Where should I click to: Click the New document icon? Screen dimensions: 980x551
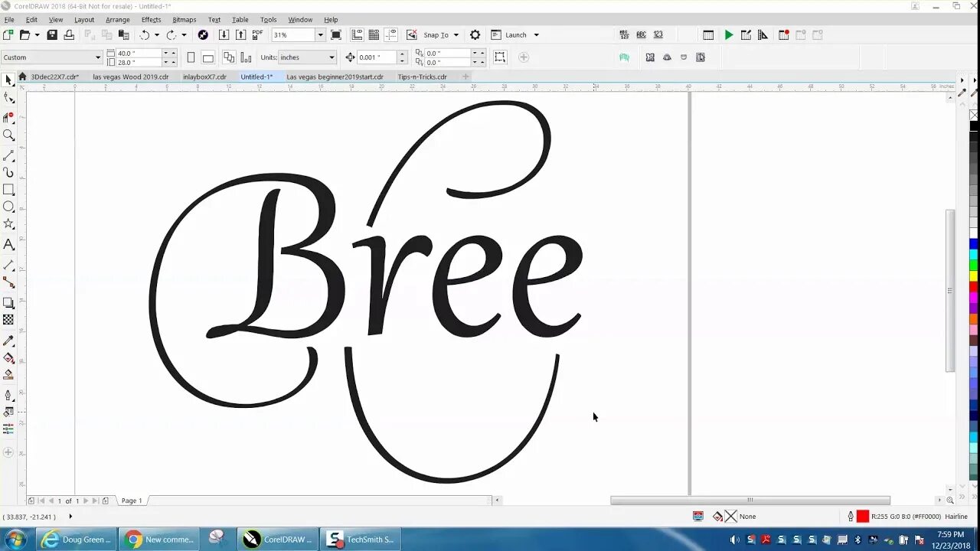coord(8,34)
